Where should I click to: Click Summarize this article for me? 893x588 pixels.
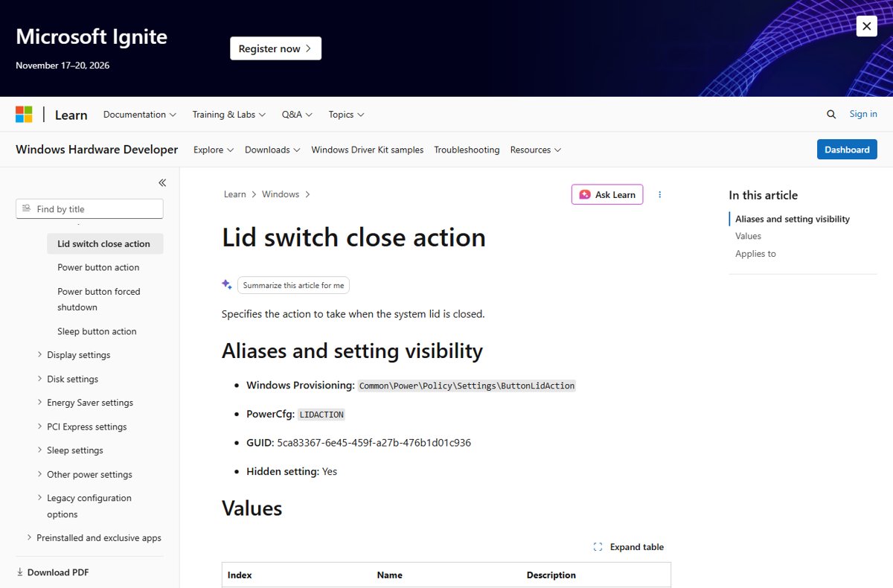[293, 285]
